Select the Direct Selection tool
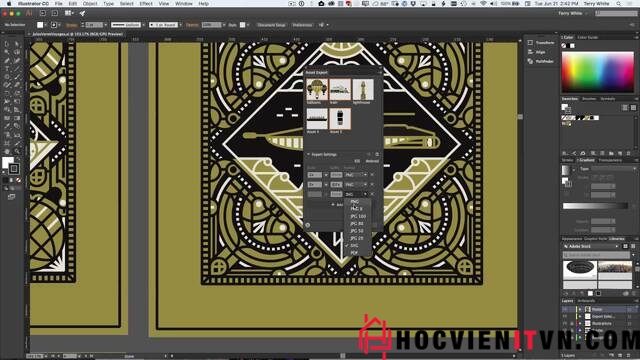 pyautogui.click(x=17, y=44)
